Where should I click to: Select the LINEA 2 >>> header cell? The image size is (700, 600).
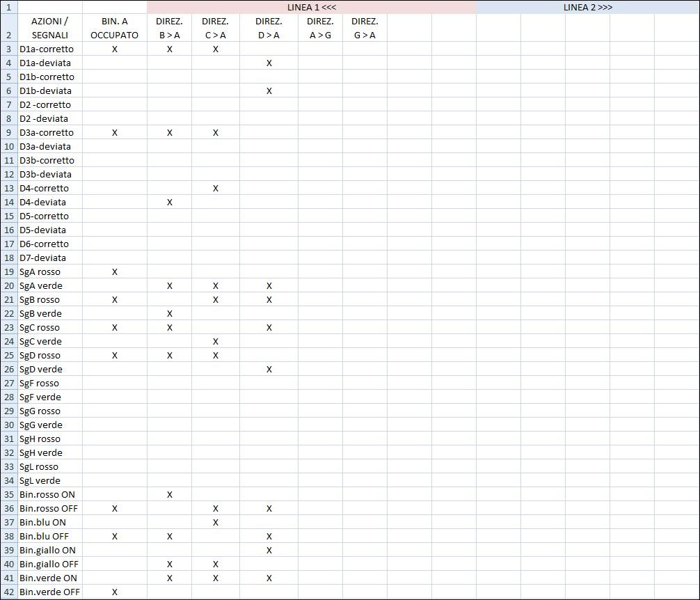click(x=587, y=7)
